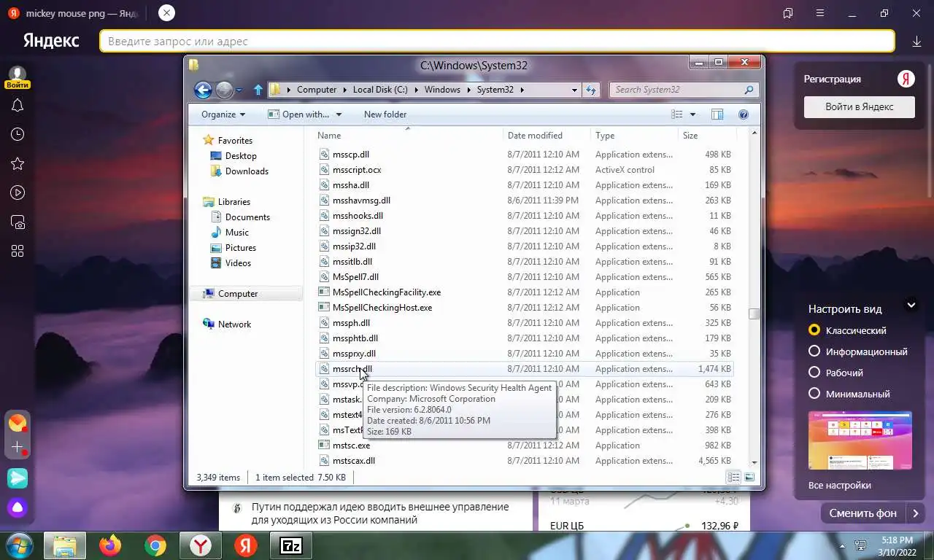The width and height of the screenshot is (934, 560).
Task: Select the Информационный view radio button
Action: pos(814,351)
